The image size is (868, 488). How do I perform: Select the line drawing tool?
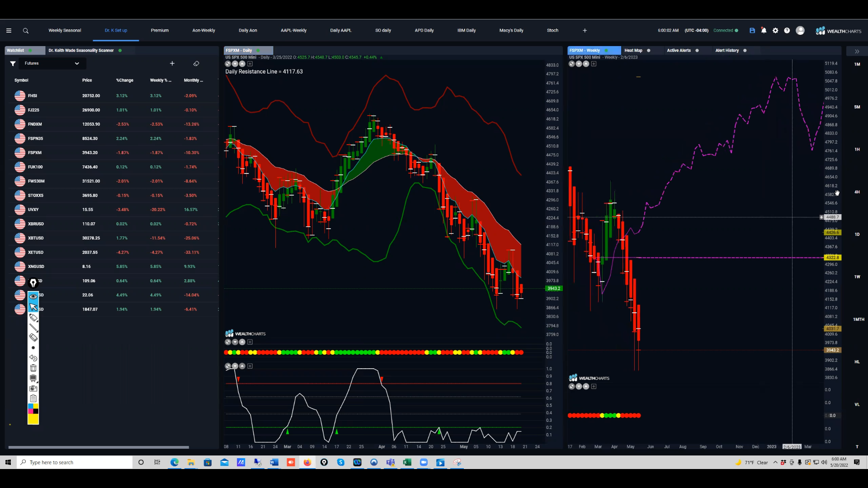pyautogui.click(x=33, y=328)
